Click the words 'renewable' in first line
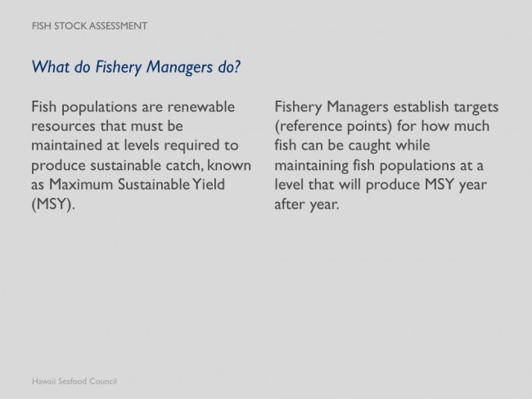This screenshot has height=399, width=532. pos(201,107)
